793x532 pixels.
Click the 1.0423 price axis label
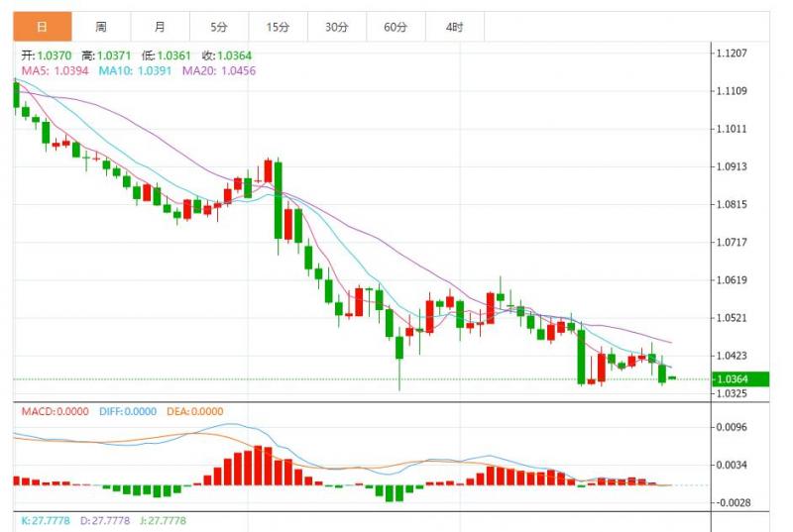click(732, 356)
